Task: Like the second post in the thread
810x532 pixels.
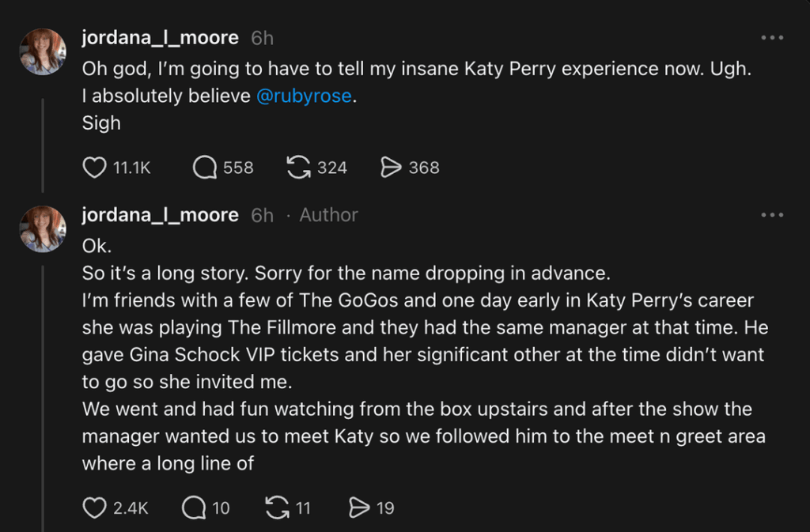Action: pyautogui.click(x=94, y=507)
